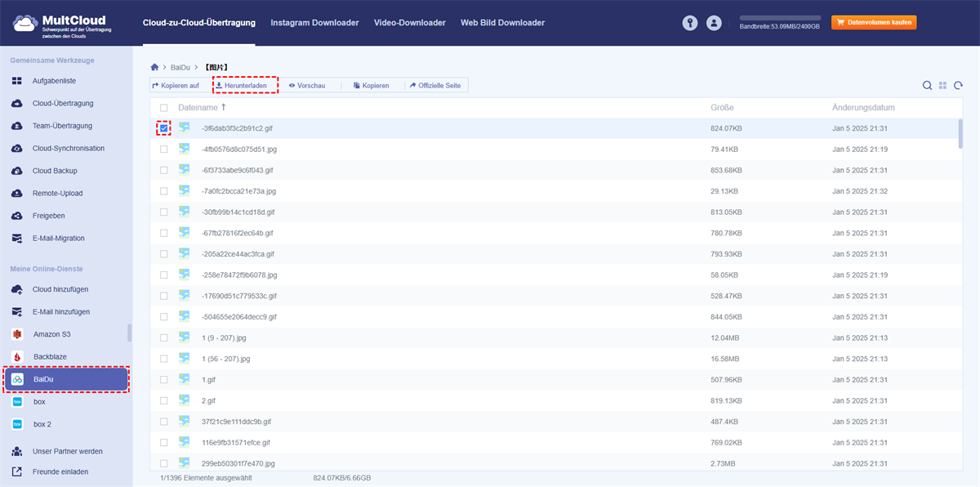Click the Backblaze flame icon
This screenshot has height=487, width=980.
17,357
